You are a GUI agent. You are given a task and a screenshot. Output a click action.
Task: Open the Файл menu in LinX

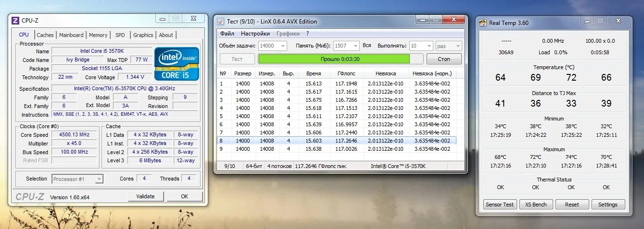tap(227, 34)
